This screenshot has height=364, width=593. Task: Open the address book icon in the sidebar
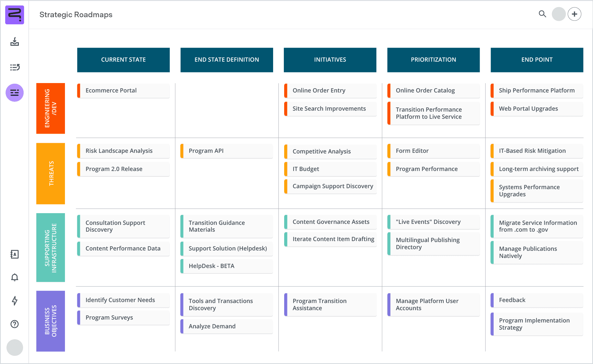[15, 254]
